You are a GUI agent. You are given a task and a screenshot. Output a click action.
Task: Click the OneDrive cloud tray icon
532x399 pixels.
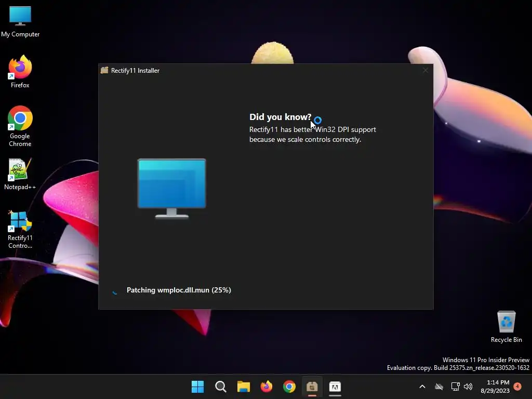coord(439,387)
